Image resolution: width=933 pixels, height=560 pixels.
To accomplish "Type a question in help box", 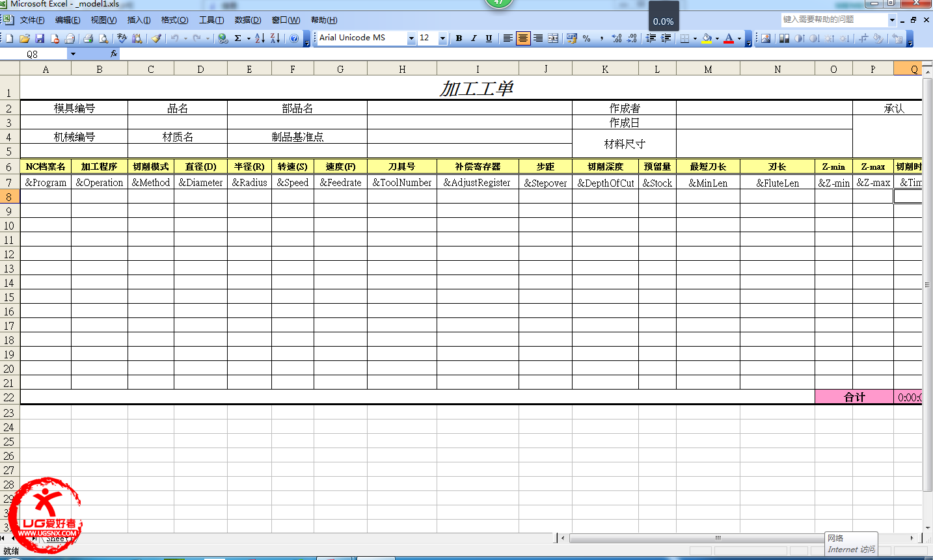I will 834,20.
